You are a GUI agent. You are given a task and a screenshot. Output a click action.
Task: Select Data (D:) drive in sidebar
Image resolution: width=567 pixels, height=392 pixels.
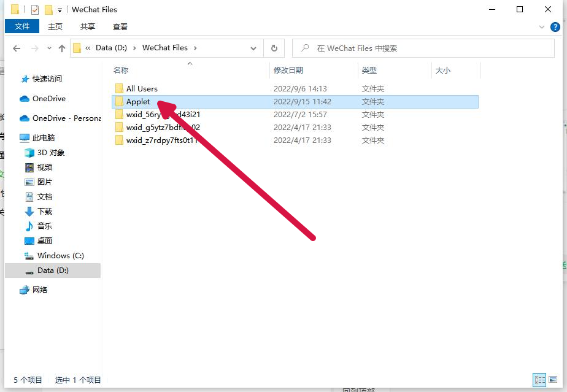tap(53, 271)
